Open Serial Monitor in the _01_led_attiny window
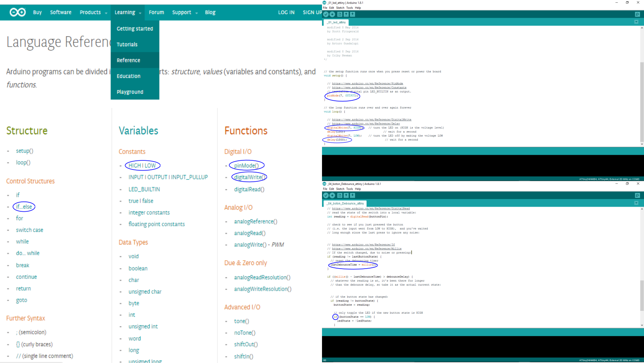 (x=637, y=14)
